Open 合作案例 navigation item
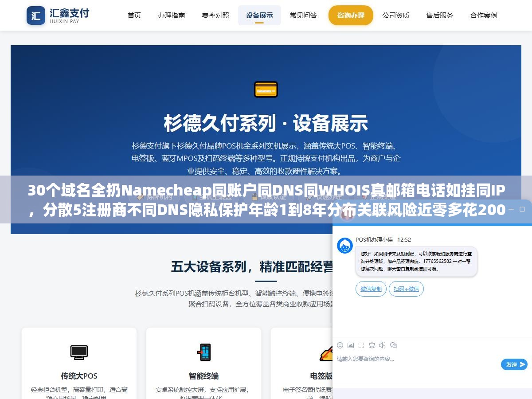The image size is (532, 399). (484, 16)
